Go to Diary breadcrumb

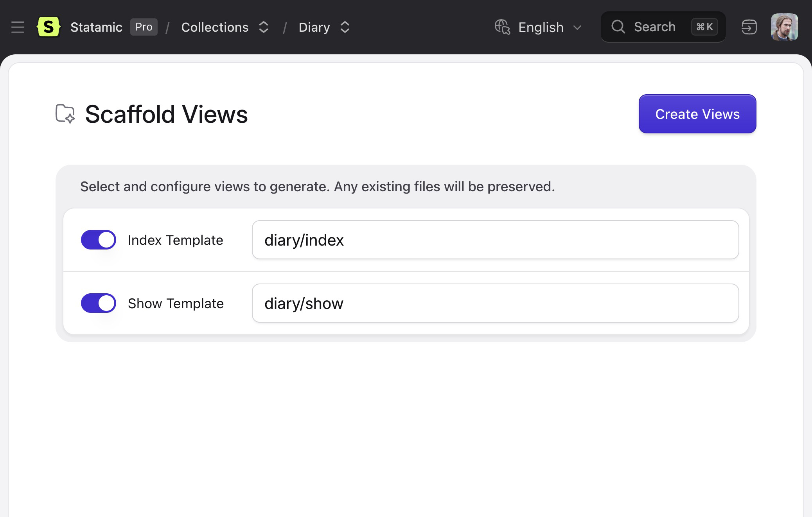pos(314,27)
